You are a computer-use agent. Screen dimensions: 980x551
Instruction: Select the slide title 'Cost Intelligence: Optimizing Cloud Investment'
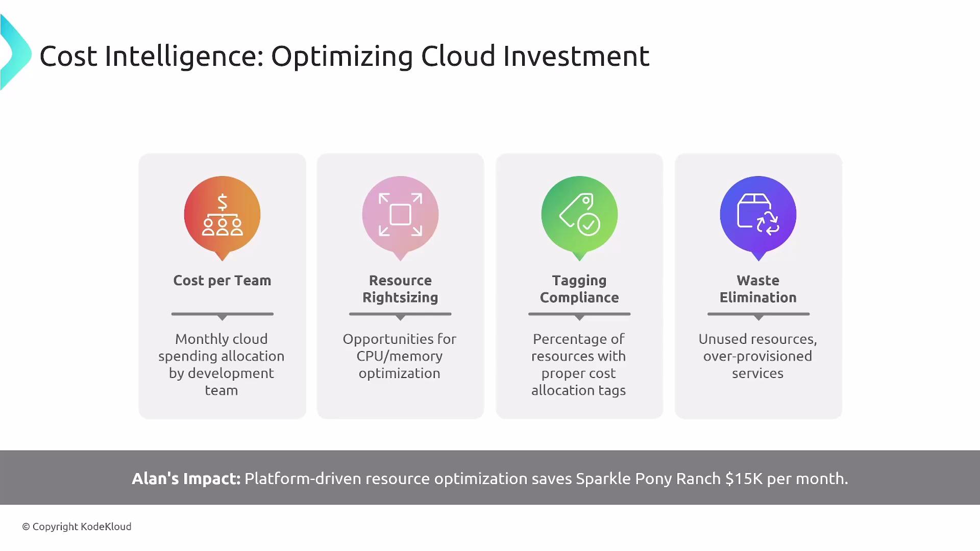click(x=345, y=56)
